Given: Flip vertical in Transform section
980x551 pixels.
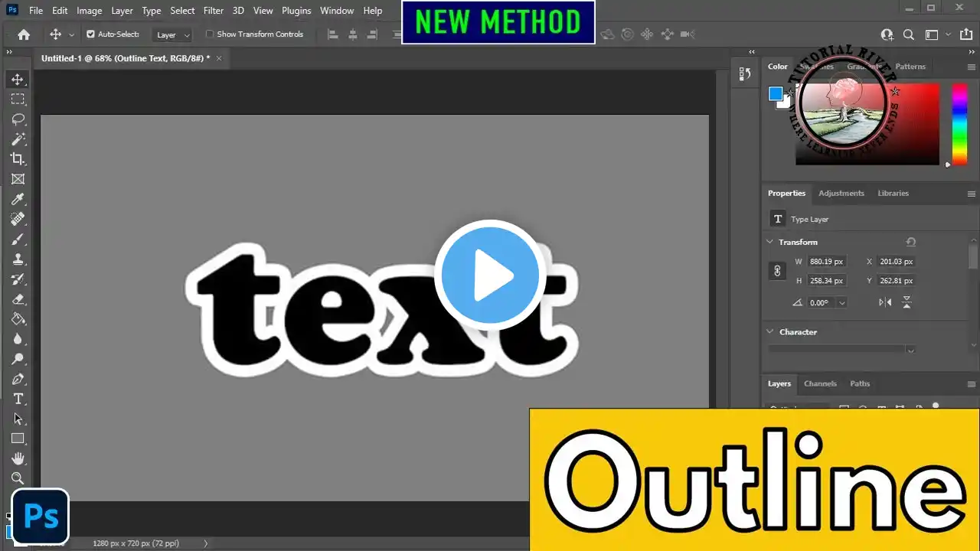Looking at the screenshot, I should (x=906, y=302).
